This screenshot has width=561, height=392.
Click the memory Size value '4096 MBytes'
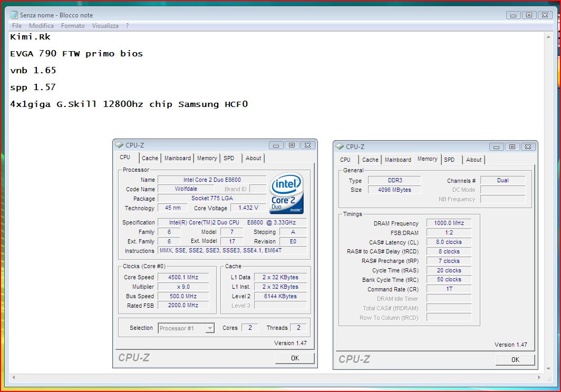394,190
